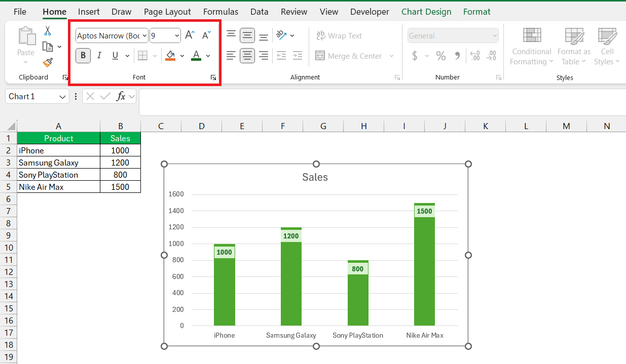
Task: Switch to the Format tab
Action: point(477,12)
